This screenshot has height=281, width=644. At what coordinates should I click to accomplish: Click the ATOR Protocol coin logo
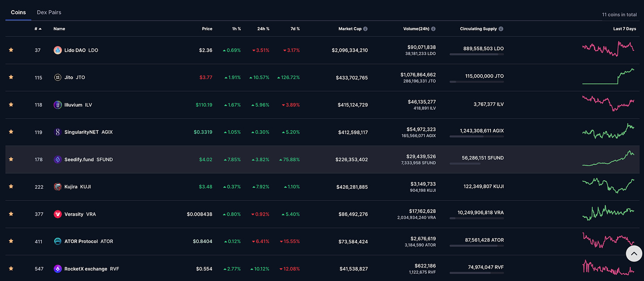tap(57, 241)
